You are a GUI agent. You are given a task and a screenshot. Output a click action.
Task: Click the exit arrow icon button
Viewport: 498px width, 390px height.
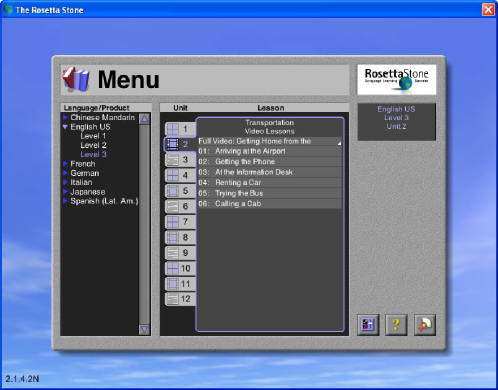425,324
